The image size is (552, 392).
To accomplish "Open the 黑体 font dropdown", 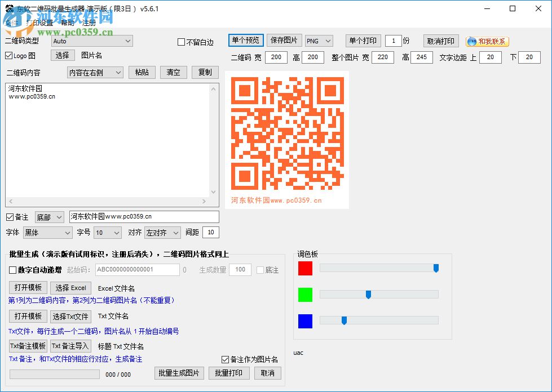I will (47, 232).
